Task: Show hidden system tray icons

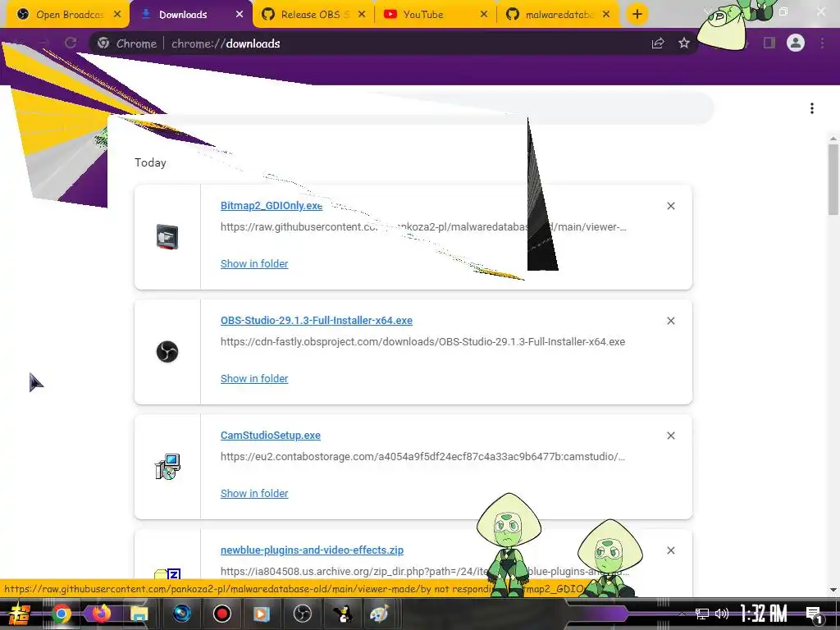Action: (x=682, y=614)
